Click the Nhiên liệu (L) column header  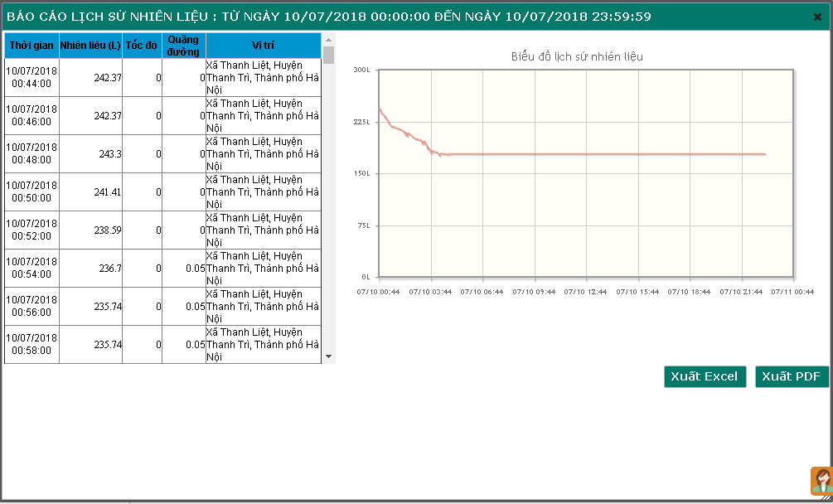[x=90, y=45]
